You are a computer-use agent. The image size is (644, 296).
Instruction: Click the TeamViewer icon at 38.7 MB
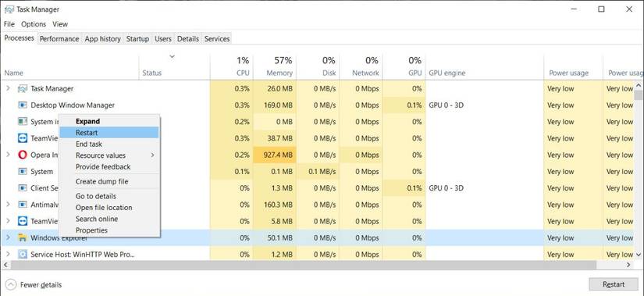coord(23,138)
